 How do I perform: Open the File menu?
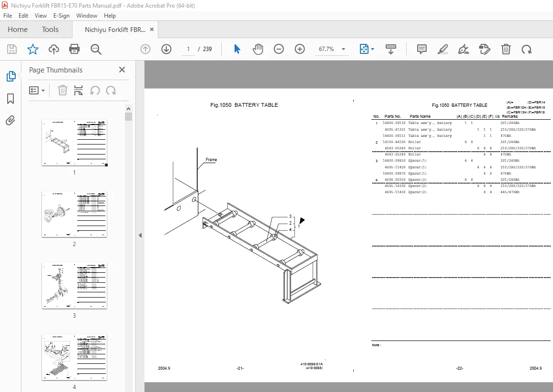coord(8,16)
